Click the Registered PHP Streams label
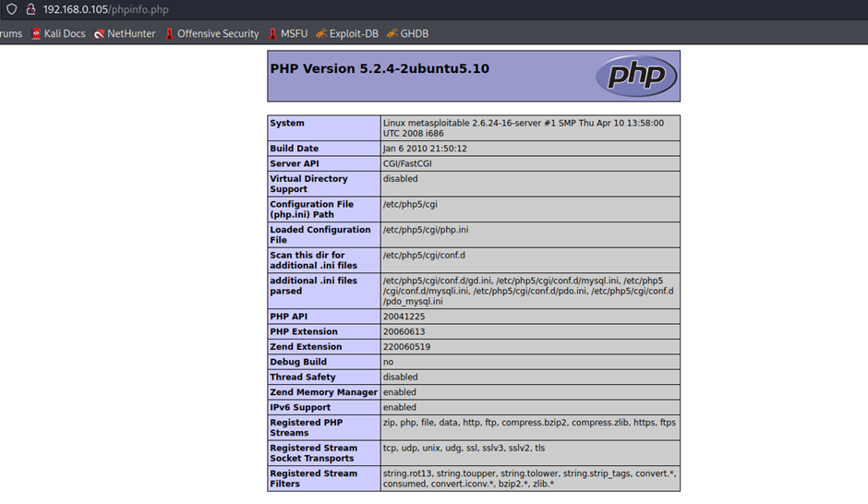This screenshot has height=504, width=868. coord(307,427)
